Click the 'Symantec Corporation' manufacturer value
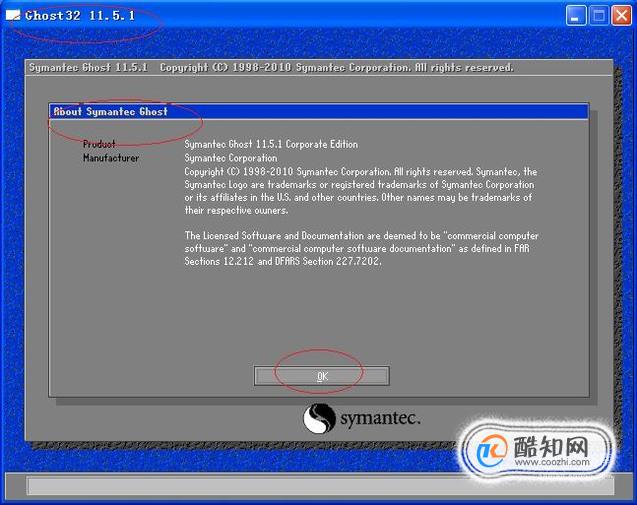 231,158
